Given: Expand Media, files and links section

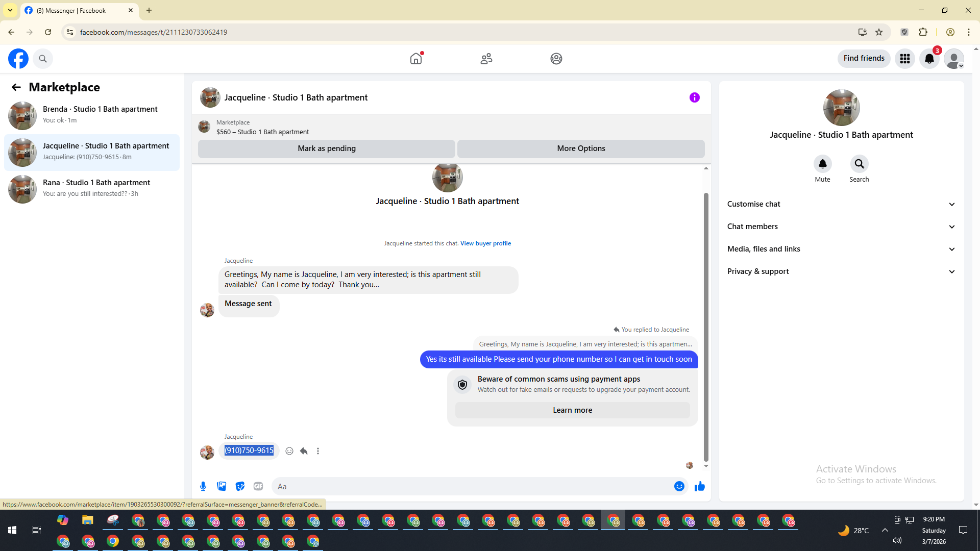Looking at the screenshot, I should point(841,249).
